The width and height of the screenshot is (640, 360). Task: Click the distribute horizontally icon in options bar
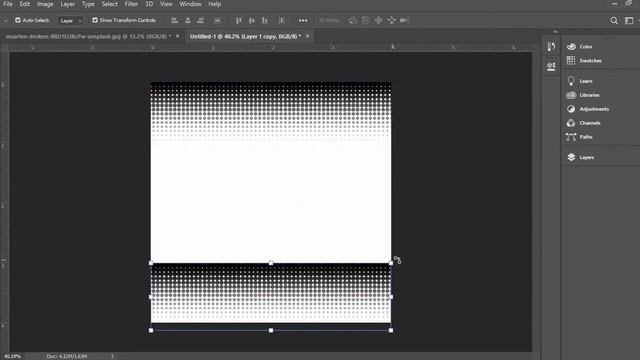point(282,20)
